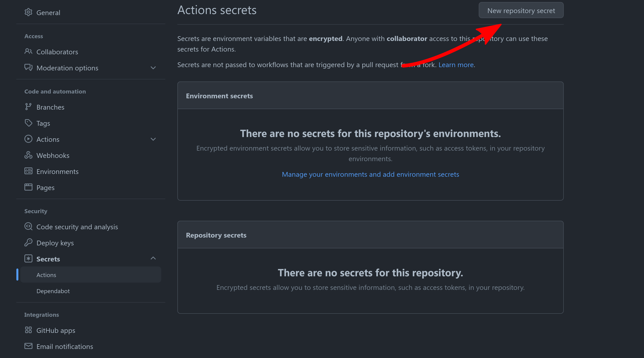This screenshot has width=644, height=358.
Task: Collapse the Secrets section chevron
Action: click(153, 258)
